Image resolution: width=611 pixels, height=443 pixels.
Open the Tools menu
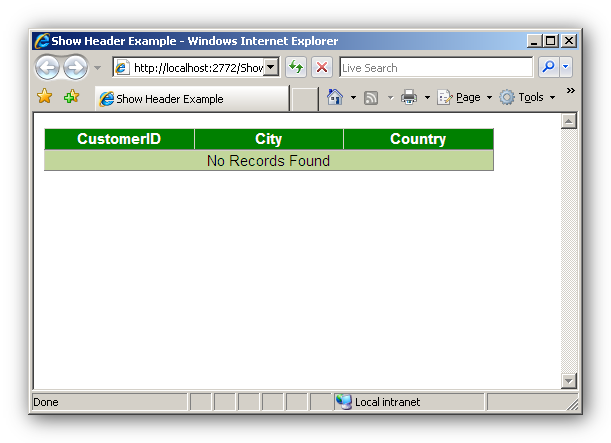click(x=524, y=98)
